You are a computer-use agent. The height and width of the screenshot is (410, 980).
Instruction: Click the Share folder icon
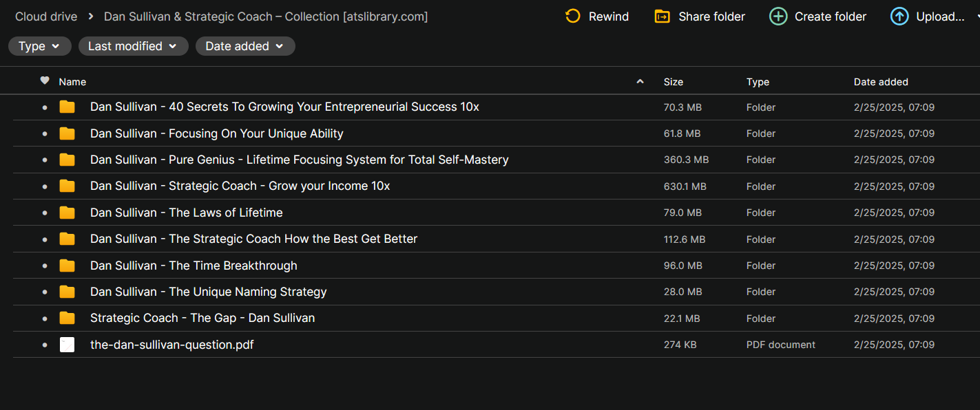pyautogui.click(x=662, y=17)
